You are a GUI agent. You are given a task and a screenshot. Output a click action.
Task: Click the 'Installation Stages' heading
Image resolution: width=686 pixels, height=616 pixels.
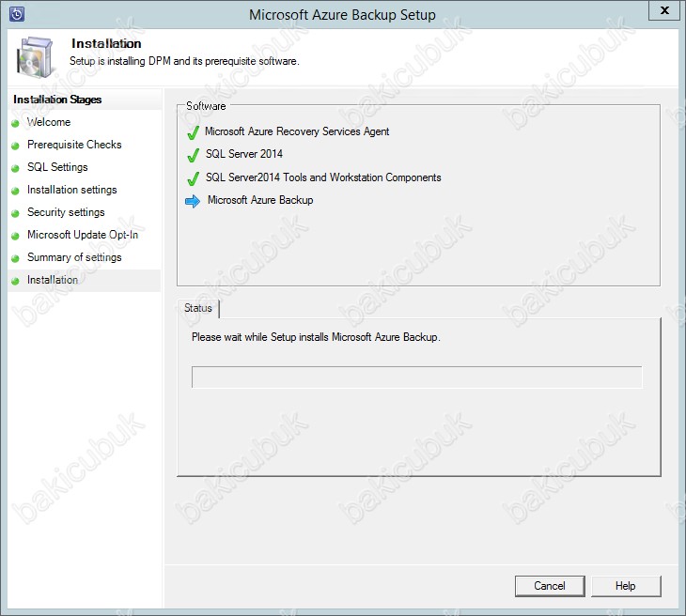click(57, 100)
